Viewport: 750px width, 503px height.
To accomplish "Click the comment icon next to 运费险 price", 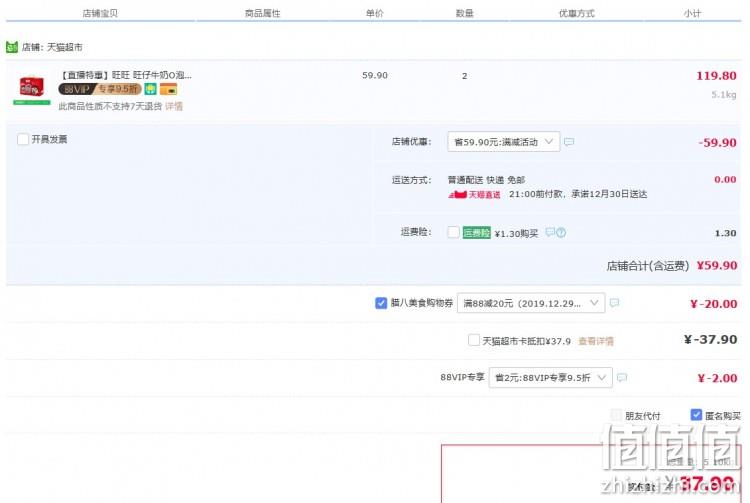I will click(550, 232).
